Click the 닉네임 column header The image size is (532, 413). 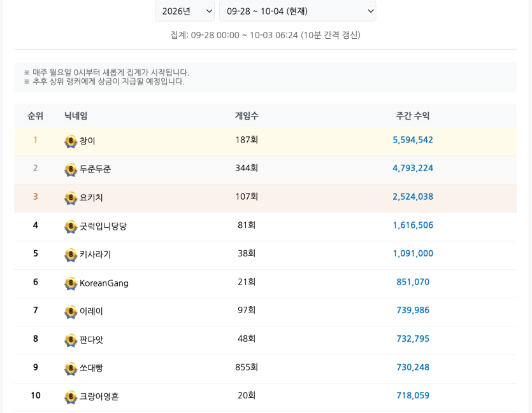point(76,116)
